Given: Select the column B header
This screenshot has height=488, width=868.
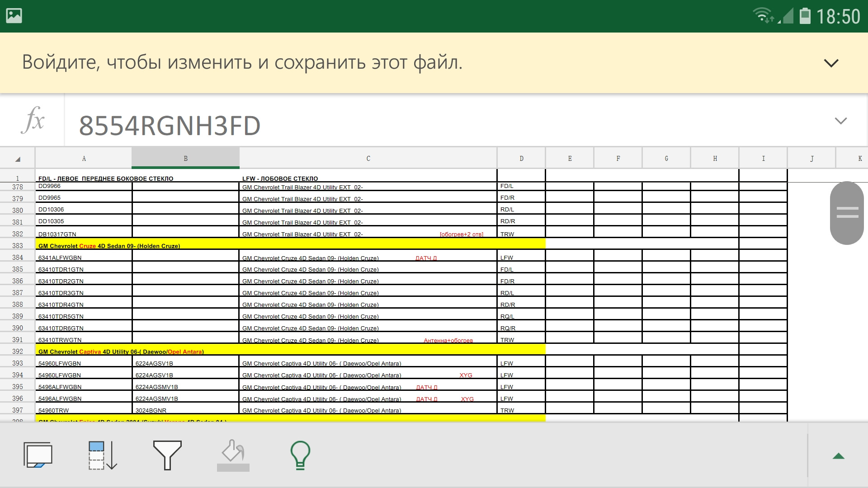Looking at the screenshot, I should [x=185, y=159].
